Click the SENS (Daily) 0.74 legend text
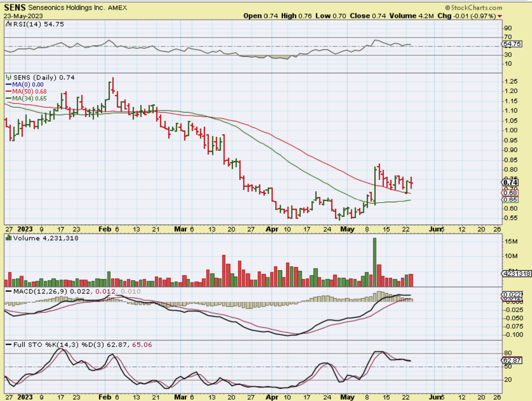The height and width of the screenshot is (401, 532). point(44,77)
